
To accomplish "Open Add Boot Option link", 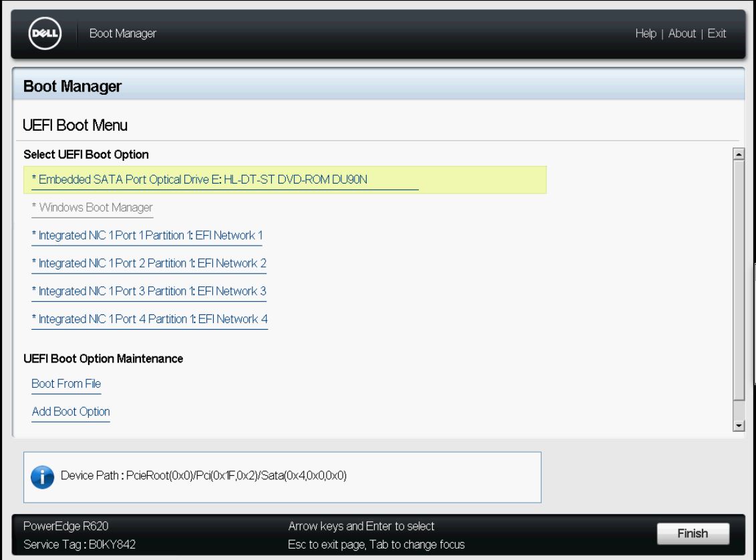I will (71, 412).
